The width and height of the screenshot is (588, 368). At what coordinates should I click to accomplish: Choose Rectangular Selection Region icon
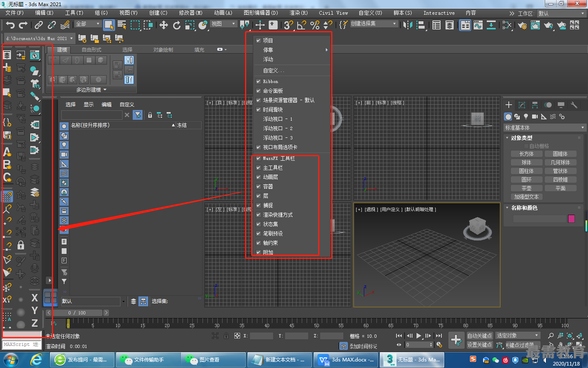point(135,25)
